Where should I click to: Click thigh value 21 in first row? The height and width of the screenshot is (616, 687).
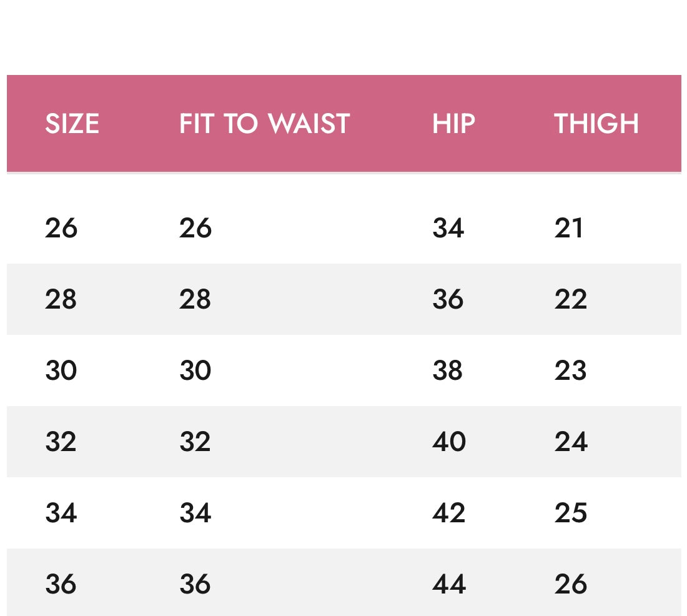click(569, 228)
